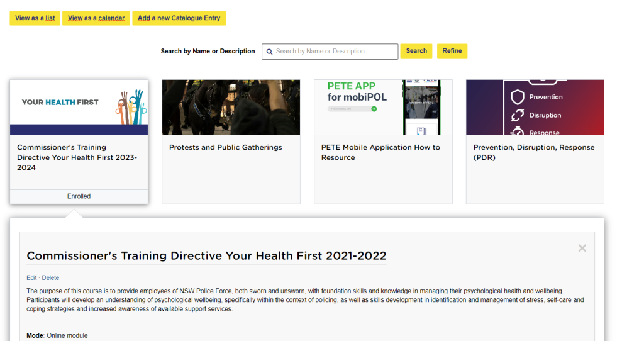Click the View as a list button
644x341 pixels.
[35, 18]
